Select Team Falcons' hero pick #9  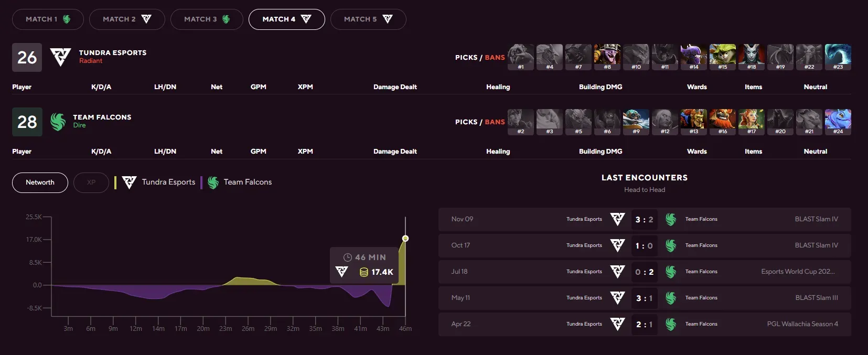pos(636,122)
